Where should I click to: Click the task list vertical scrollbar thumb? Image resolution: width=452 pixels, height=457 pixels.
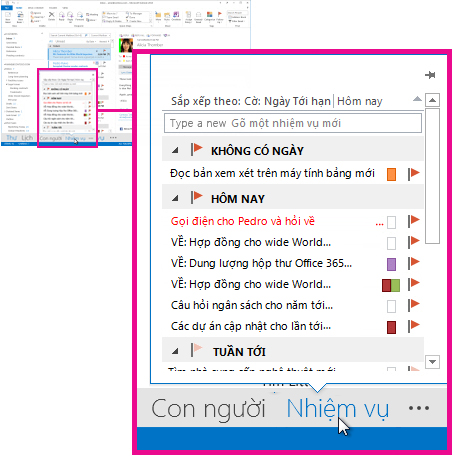pyautogui.click(x=432, y=176)
